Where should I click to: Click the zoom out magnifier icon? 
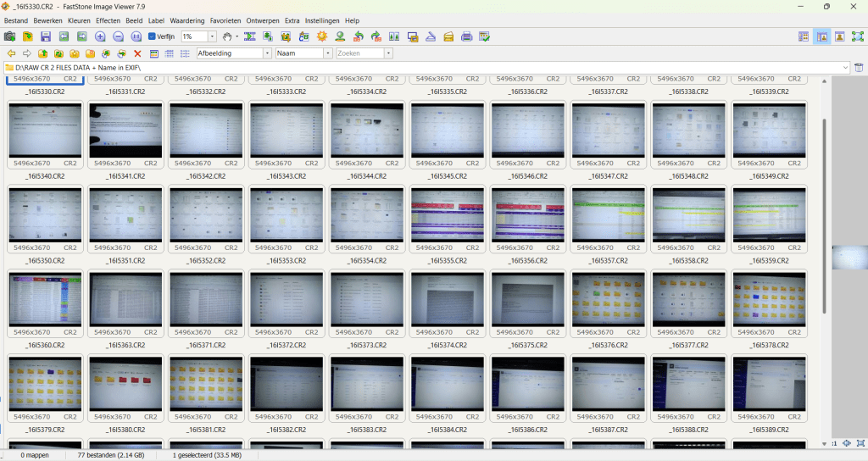coord(119,36)
